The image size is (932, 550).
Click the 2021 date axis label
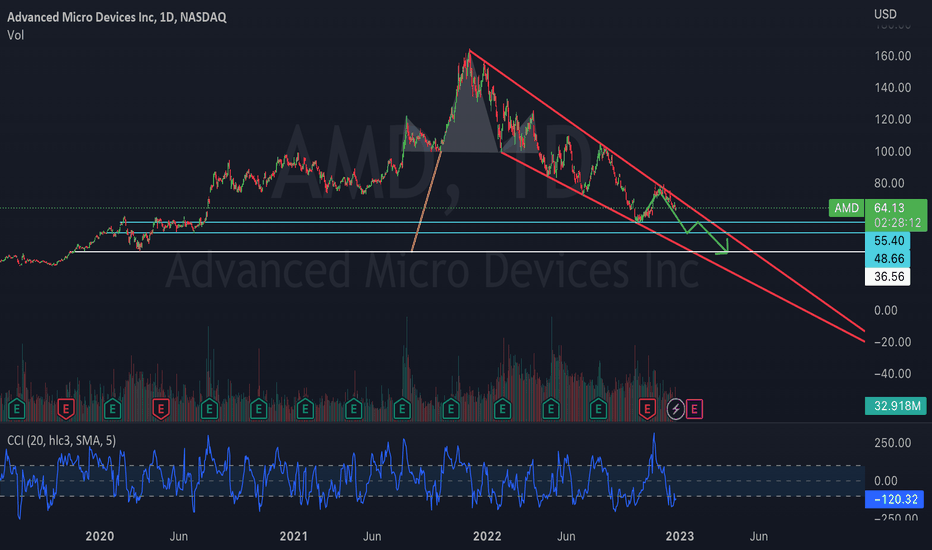point(294,536)
